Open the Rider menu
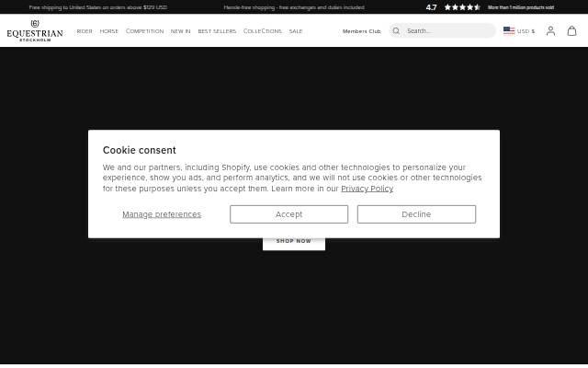Viewport: 588px width, 368px height. click(85, 31)
